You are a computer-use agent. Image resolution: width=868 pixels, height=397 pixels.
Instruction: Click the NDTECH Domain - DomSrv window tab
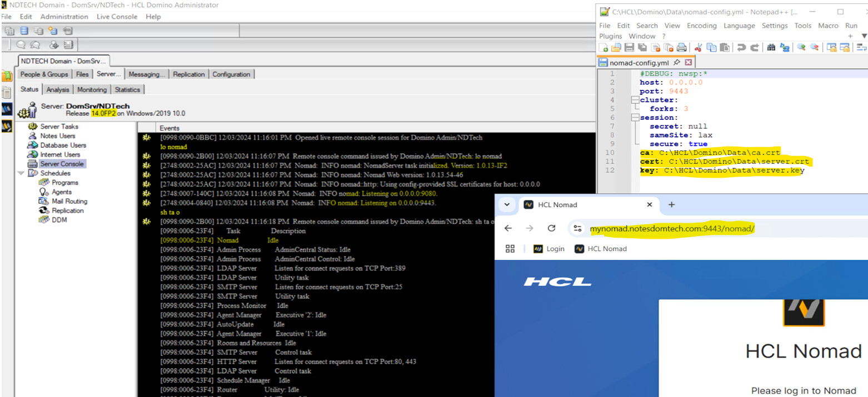click(x=63, y=61)
